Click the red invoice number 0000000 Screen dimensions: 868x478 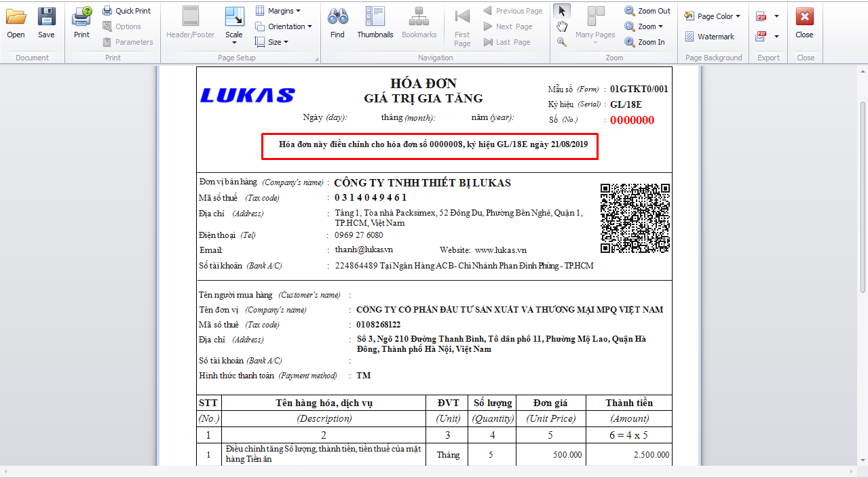(632, 121)
